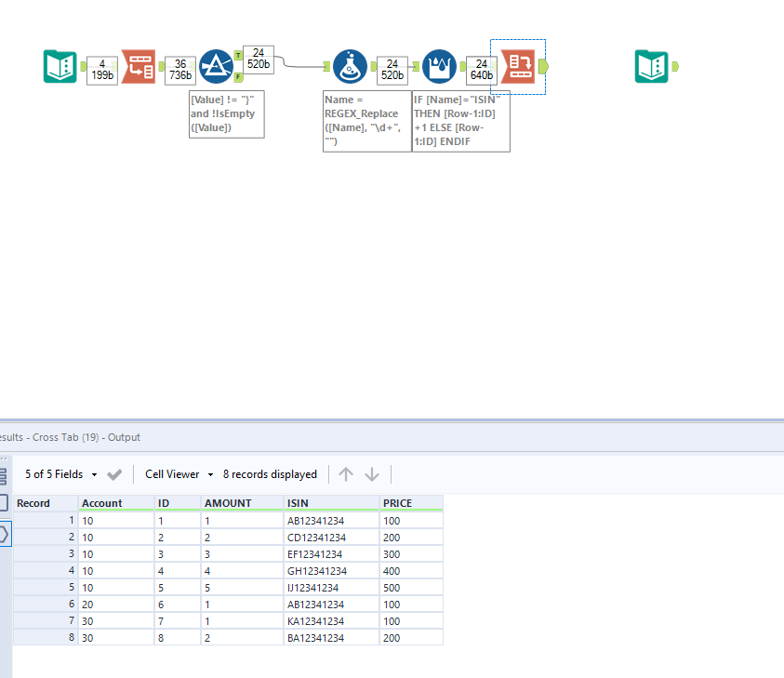784x678 pixels.
Task: Select the REGEX_Replace formula annotation
Action: (367, 121)
